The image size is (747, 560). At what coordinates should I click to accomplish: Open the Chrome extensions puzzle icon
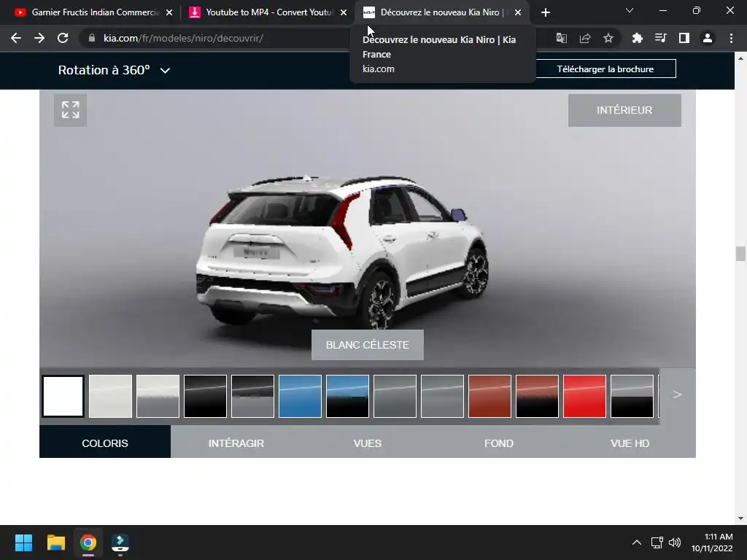pos(638,38)
